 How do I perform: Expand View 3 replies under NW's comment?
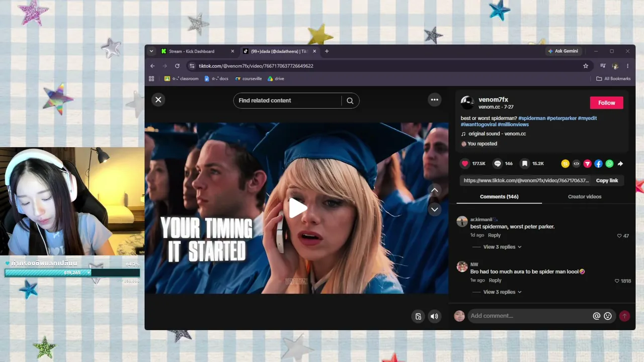(503, 292)
